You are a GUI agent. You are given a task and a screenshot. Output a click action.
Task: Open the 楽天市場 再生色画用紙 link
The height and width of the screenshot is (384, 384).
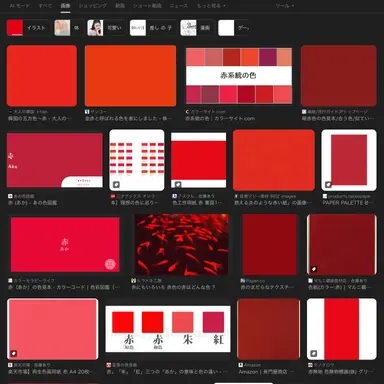(51, 371)
